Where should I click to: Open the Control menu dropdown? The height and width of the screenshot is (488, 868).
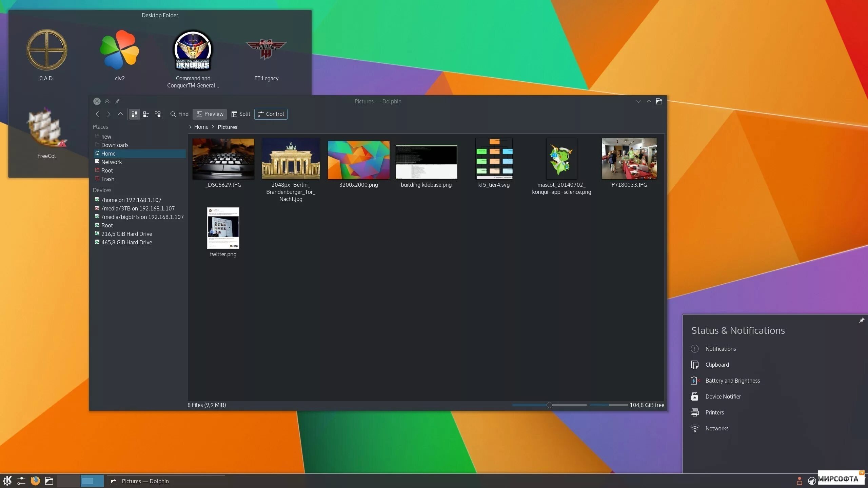pos(271,114)
